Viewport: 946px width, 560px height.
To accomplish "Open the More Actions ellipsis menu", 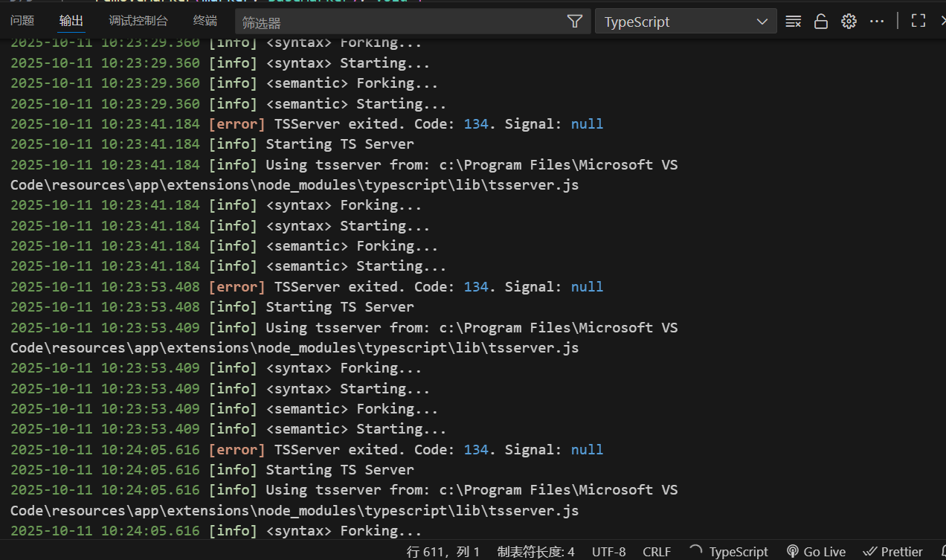I will 877,21.
